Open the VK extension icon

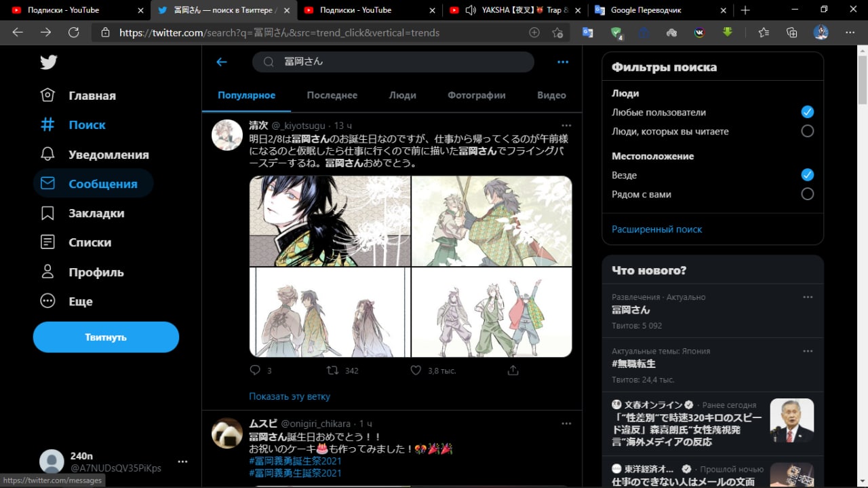pyautogui.click(x=699, y=33)
